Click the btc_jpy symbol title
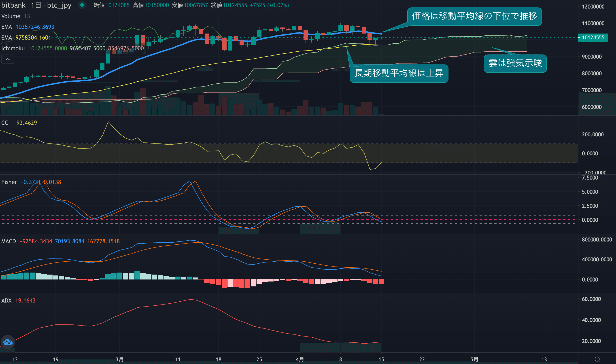This screenshot has height=364, width=616. point(59,5)
